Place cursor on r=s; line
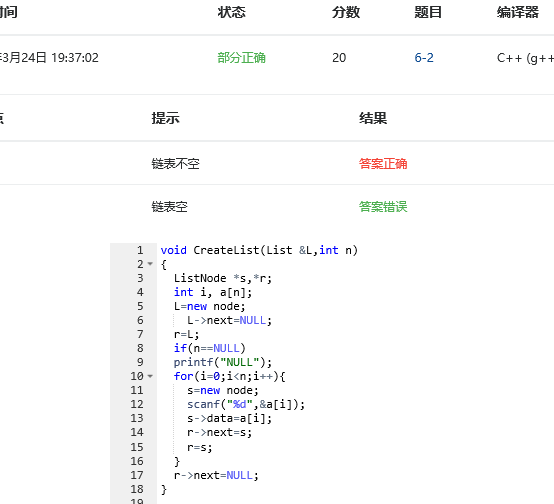This screenshot has height=504, width=554. (x=200, y=447)
